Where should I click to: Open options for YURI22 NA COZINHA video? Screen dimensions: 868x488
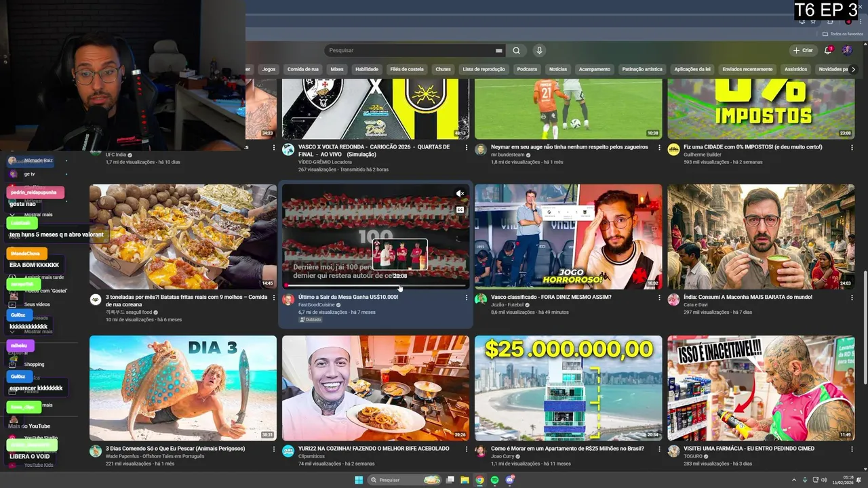[x=467, y=449]
